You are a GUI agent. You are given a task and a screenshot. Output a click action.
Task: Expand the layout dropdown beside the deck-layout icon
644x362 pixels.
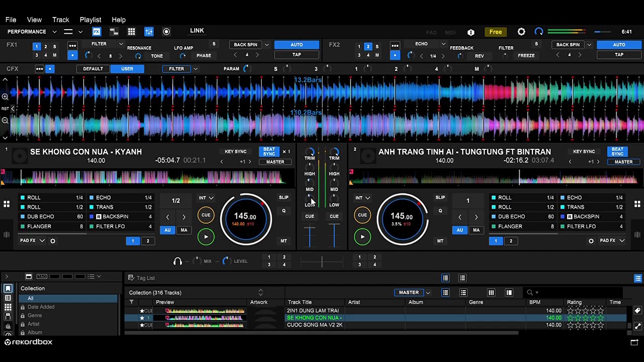(x=80, y=32)
